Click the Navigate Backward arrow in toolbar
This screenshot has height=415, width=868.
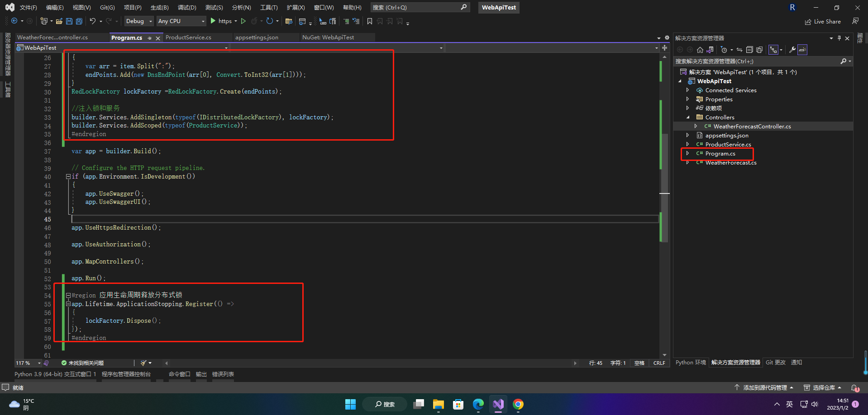[14, 21]
